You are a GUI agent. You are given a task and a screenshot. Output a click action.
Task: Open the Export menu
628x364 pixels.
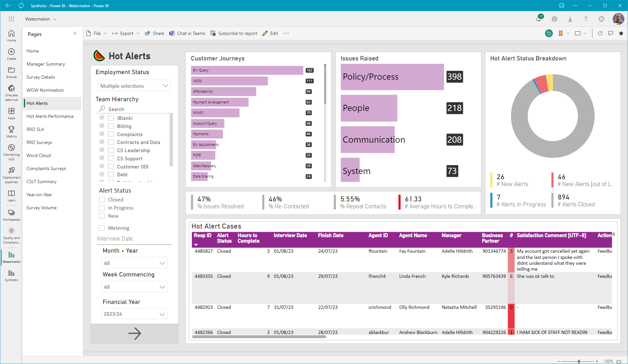(126, 33)
